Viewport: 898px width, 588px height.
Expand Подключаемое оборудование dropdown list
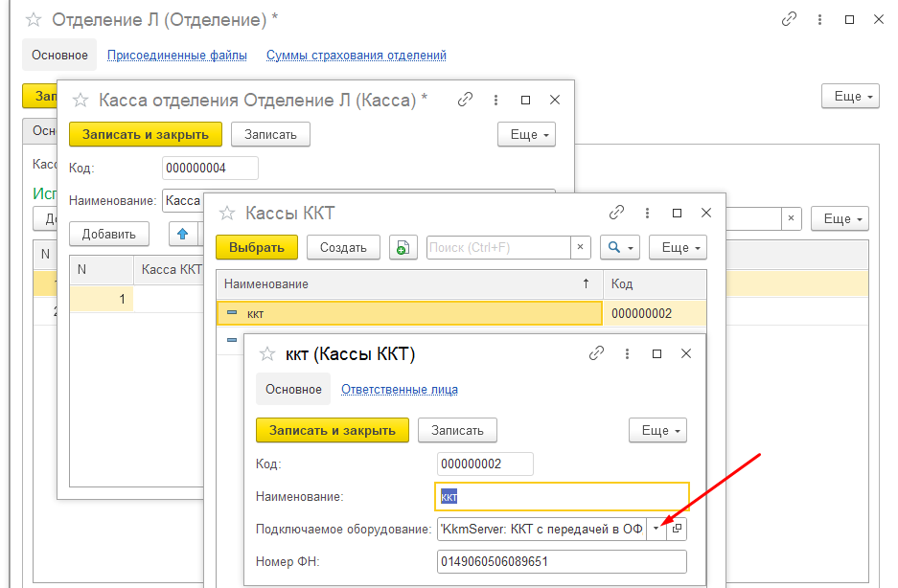pos(656,528)
